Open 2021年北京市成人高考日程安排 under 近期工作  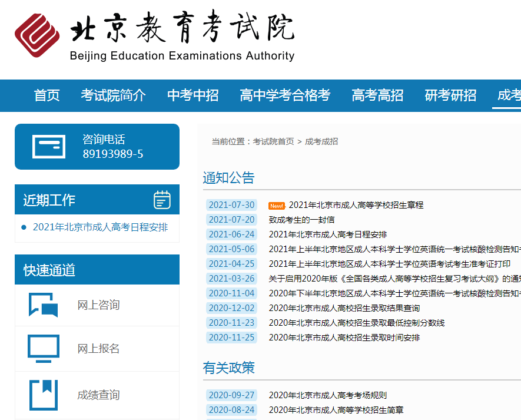click(x=100, y=227)
